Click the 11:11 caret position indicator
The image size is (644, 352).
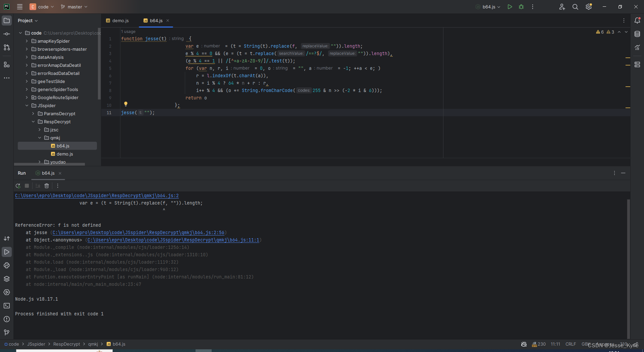coord(555,344)
